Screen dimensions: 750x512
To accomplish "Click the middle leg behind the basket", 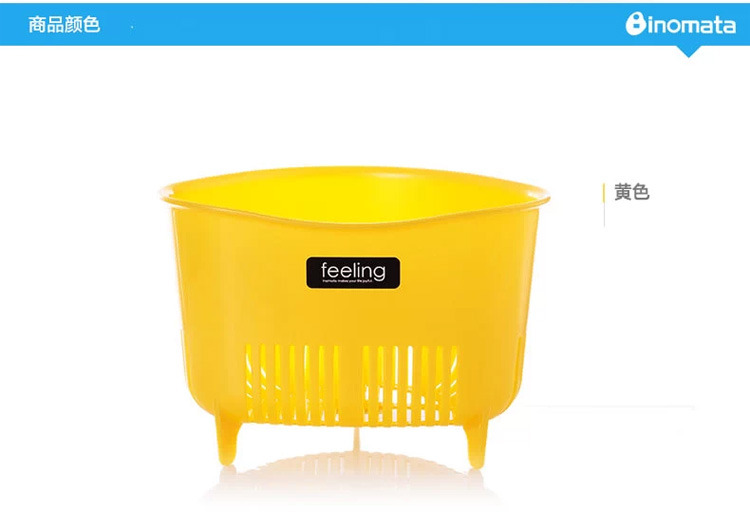I will [x=356, y=438].
